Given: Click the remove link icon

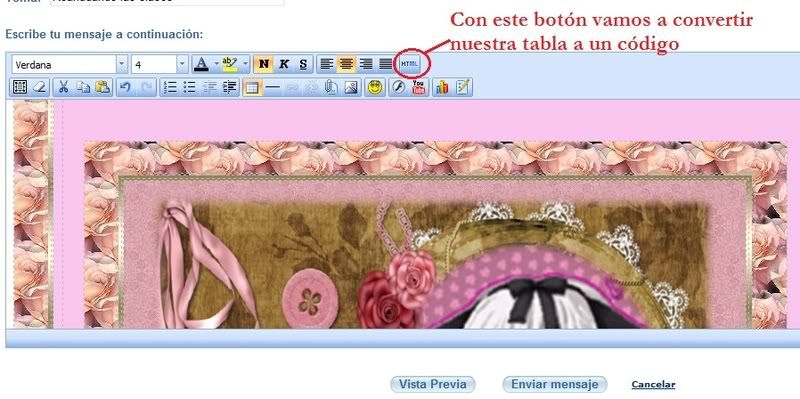Looking at the screenshot, I should [x=311, y=87].
